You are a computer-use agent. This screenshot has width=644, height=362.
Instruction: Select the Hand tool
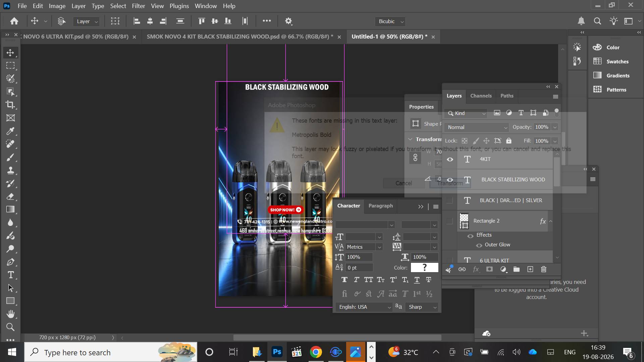[10, 314]
